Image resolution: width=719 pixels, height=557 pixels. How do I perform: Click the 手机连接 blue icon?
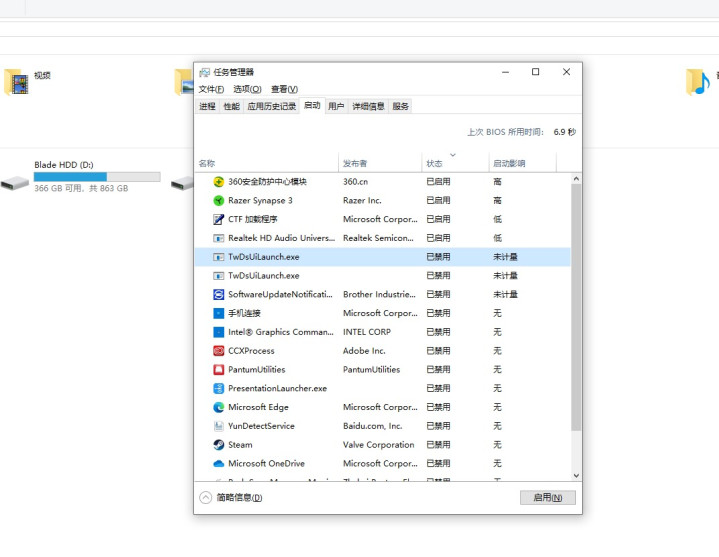coord(219,313)
